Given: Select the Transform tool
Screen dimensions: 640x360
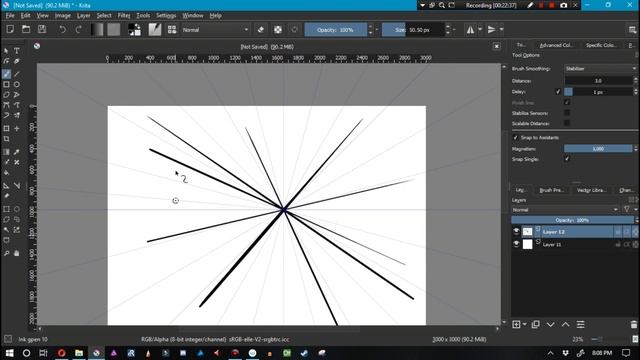Looking at the screenshot, I should coord(7,129).
